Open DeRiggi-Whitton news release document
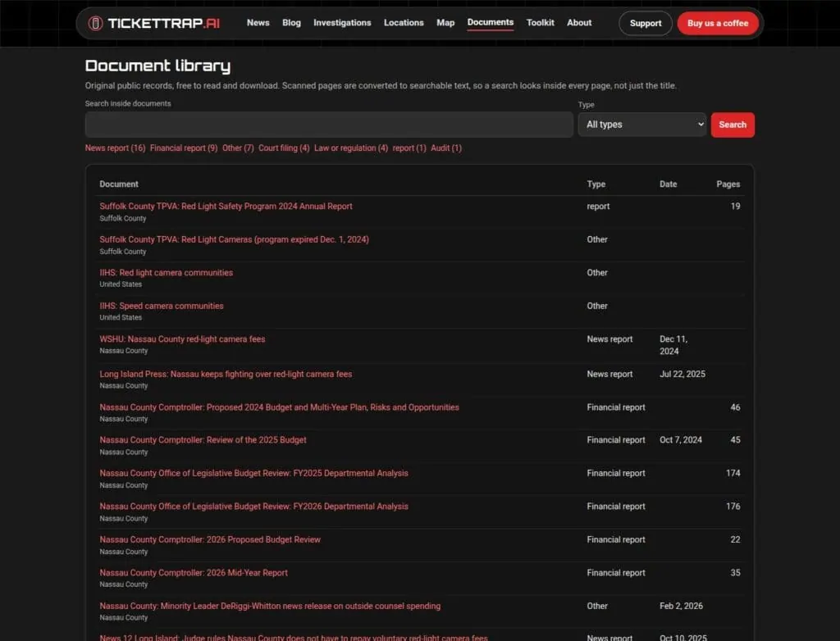Viewport: 840px width, 641px height. [x=270, y=606]
